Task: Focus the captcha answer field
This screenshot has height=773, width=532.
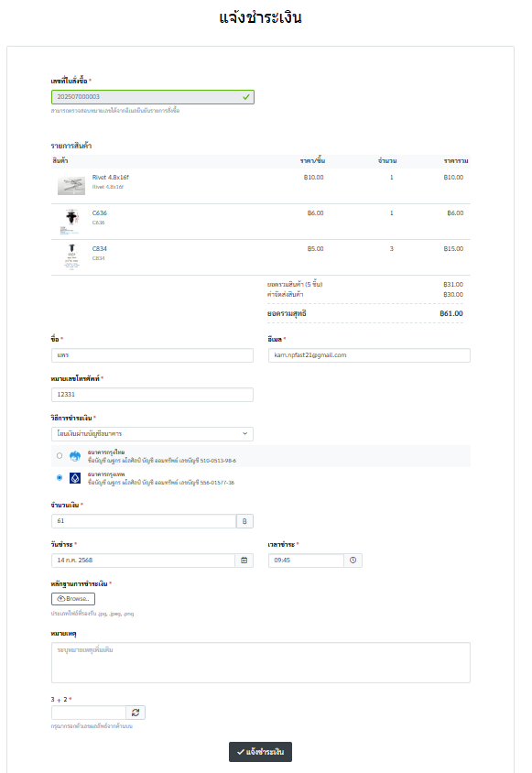Action: coord(89,713)
